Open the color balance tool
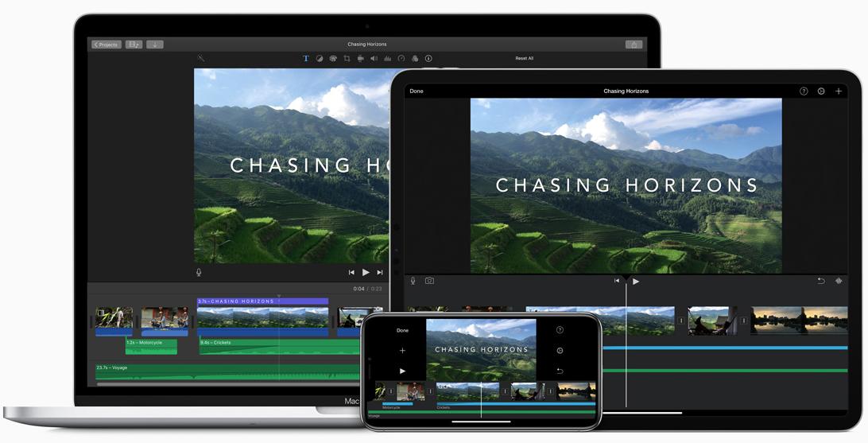Screen dimensions: 868x443 coord(320,58)
